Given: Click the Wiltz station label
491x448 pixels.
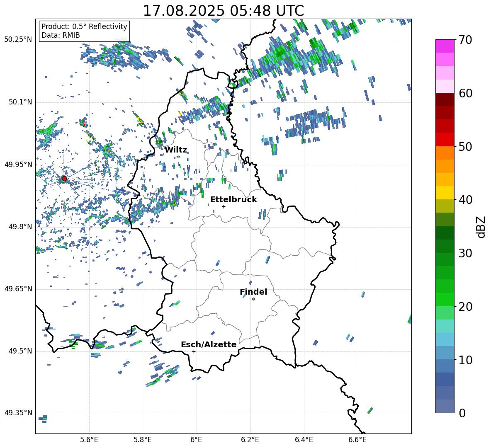Looking at the screenshot, I should 176,150.
